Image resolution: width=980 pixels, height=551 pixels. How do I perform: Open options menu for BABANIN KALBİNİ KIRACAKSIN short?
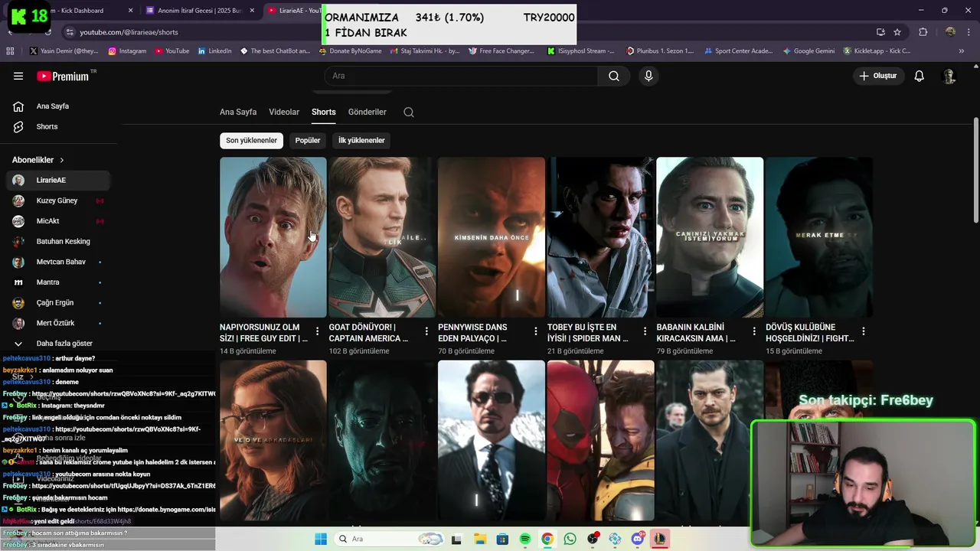tap(754, 331)
